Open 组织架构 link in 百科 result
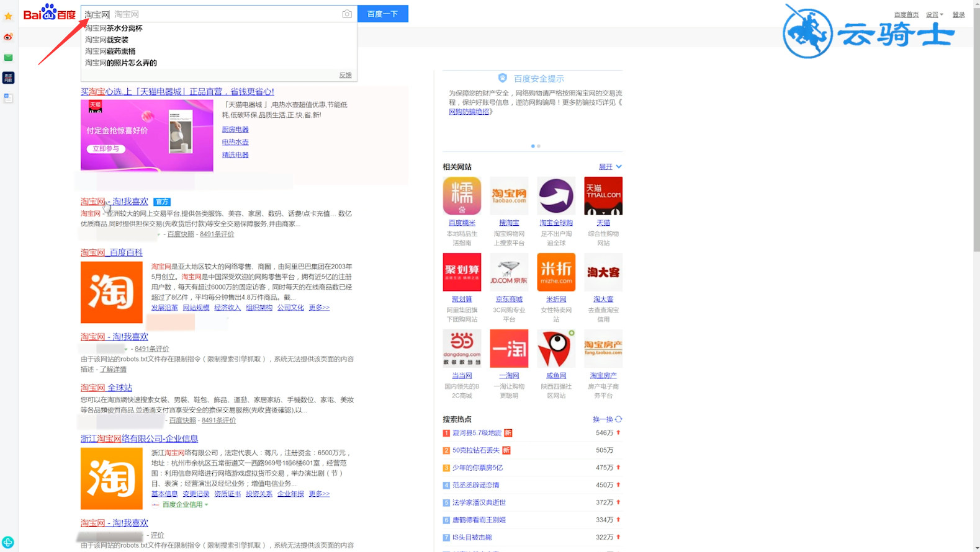 (x=259, y=308)
